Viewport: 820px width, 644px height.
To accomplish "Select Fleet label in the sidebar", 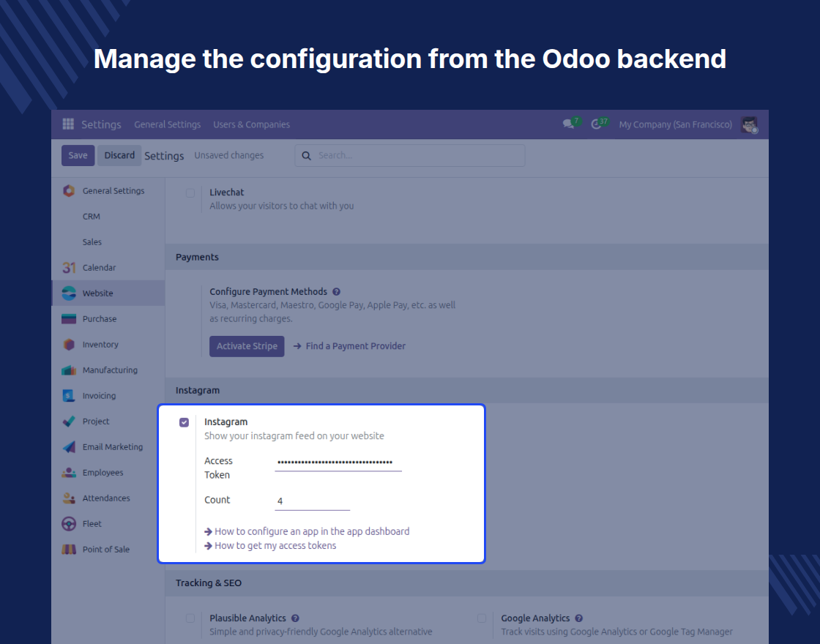I will [x=92, y=524].
